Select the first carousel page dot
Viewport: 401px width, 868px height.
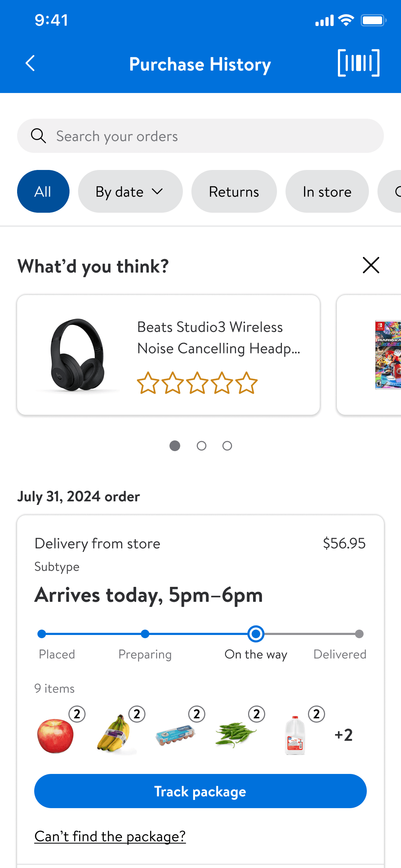(x=175, y=446)
